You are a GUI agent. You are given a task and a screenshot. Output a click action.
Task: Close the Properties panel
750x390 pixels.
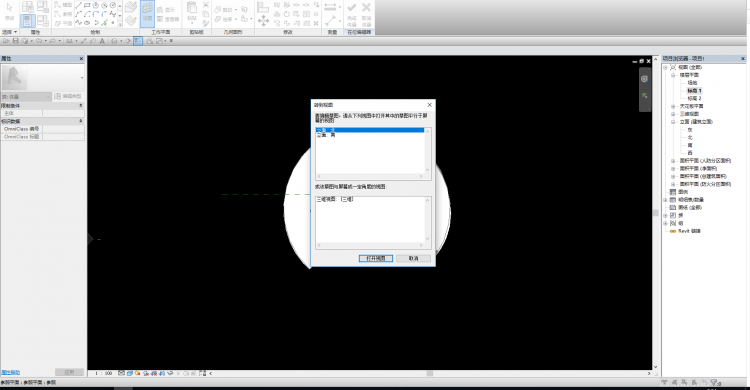tap(81, 58)
